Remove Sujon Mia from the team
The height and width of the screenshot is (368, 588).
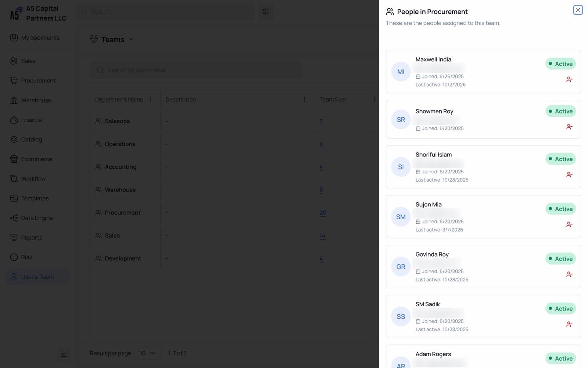click(x=569, y=224)
